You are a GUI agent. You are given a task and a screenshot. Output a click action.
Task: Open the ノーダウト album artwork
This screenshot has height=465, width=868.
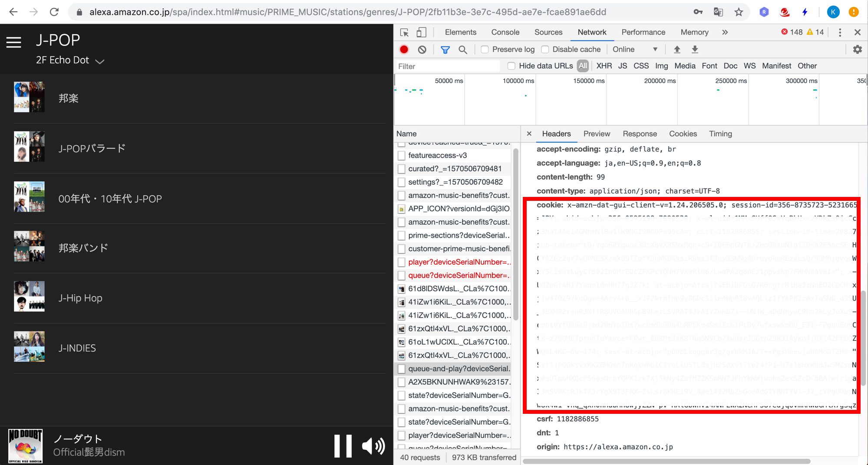pyautogui.click(x=26, y=446)
